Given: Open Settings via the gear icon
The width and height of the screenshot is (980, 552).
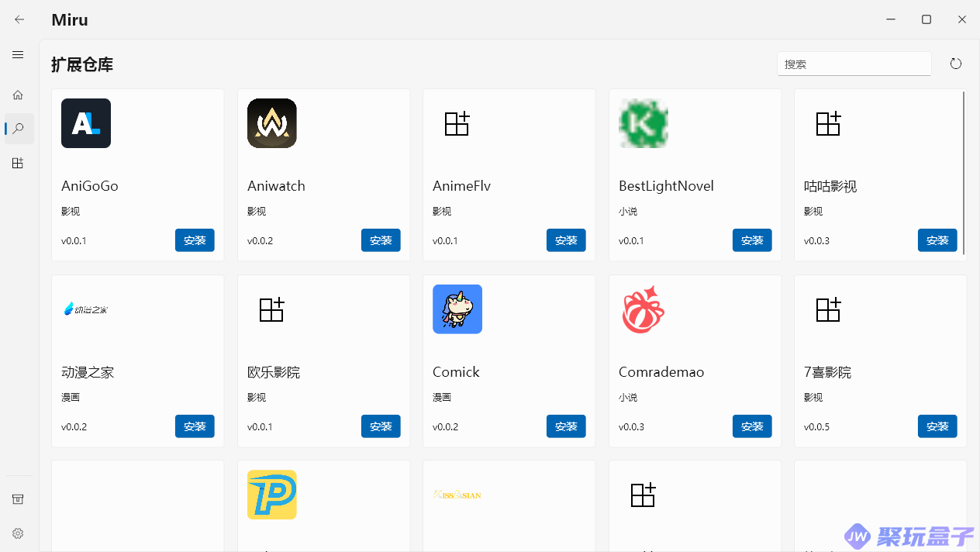Looking at the screenshot, I should click(x=18, y=533).
